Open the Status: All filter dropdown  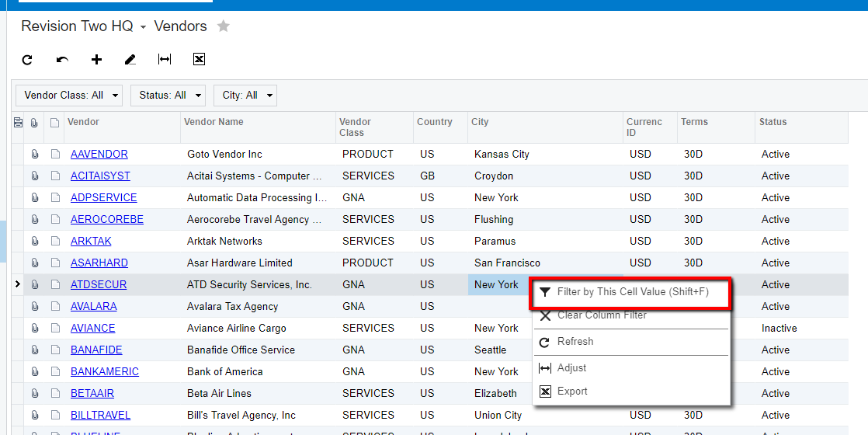point(168,96)
